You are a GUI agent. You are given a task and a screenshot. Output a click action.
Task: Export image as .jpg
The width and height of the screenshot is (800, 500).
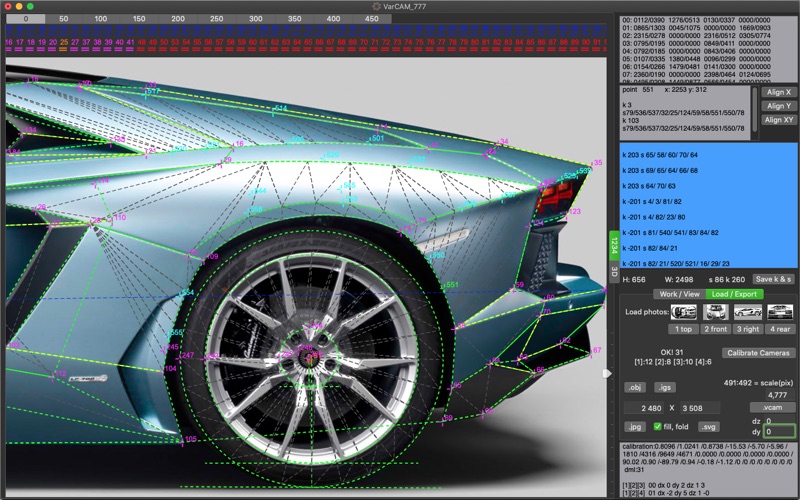click(x=635, y=427)
